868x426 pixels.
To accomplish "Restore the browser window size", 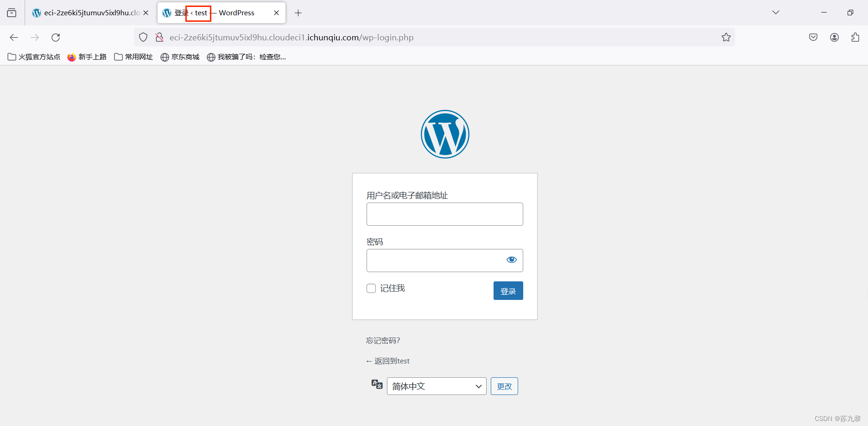I will coord(850,13).
